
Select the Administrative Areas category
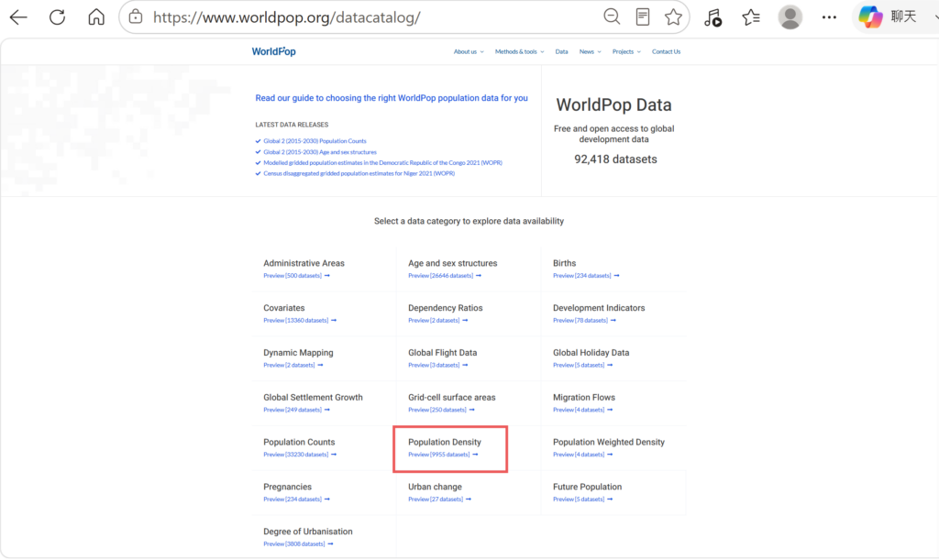(x=304, y=263)
